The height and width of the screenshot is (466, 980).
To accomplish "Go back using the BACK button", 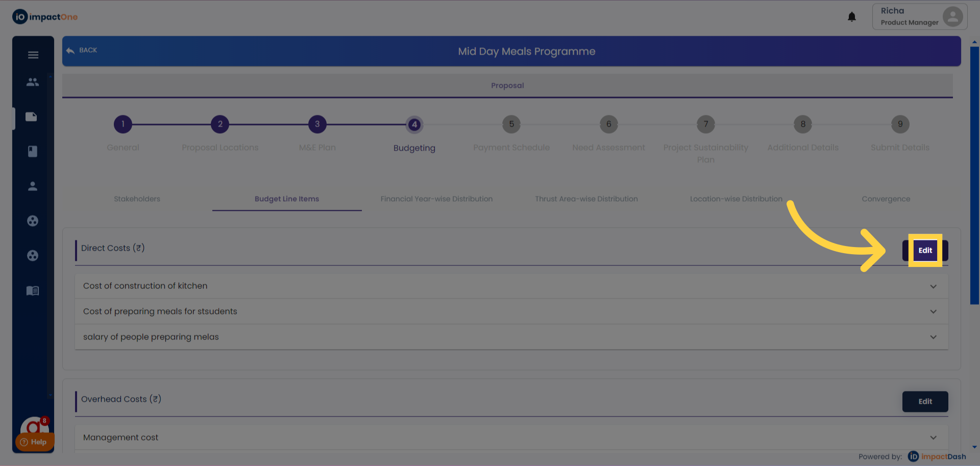I will (82, 50).
